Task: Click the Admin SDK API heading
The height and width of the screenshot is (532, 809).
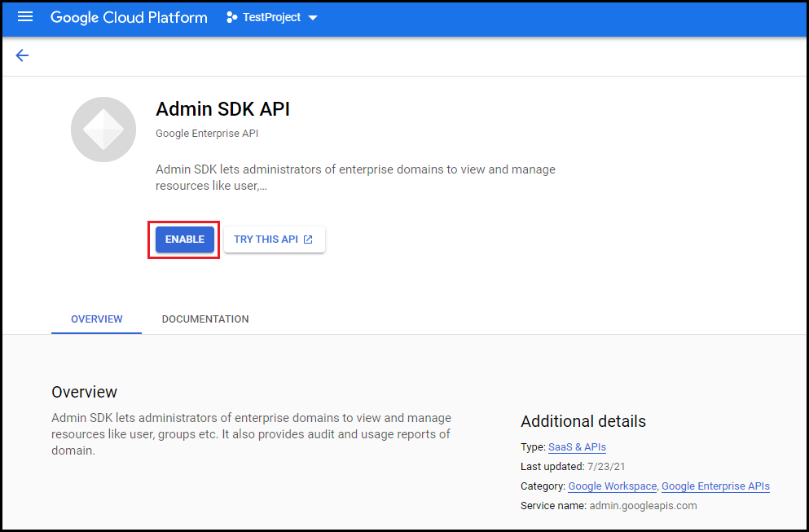Action: click(223, 109)
